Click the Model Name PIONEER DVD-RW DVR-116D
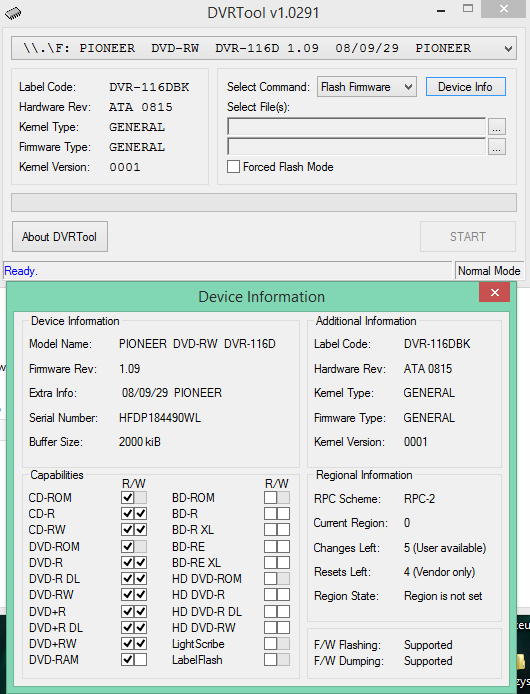 [197, 344]
